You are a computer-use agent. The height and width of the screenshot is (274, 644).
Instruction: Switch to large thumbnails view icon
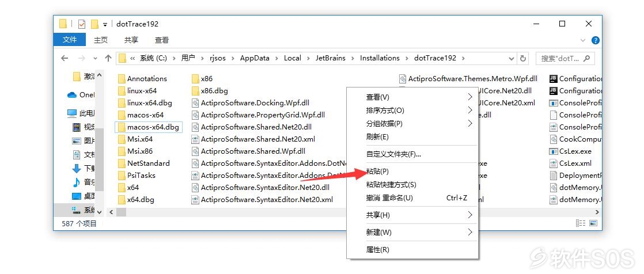[x=593, y=223]
